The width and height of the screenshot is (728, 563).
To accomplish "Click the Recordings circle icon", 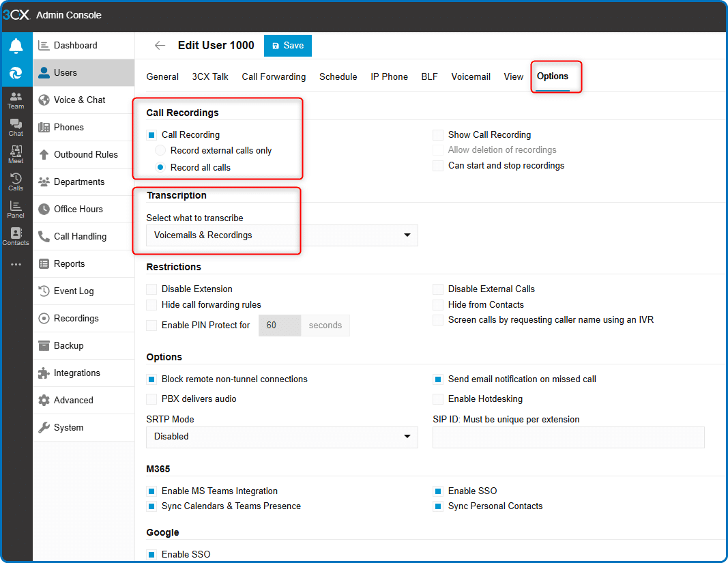I will (x=44, y=319).
